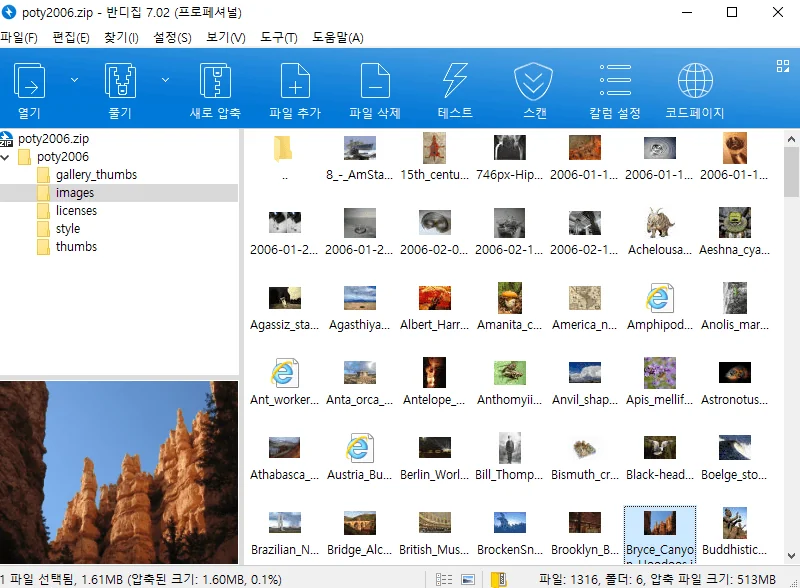Viewport: 800px width, 588px height.
Task: Click the 열기 (Open) toolbar icon
Action: (x=30, y=81)
